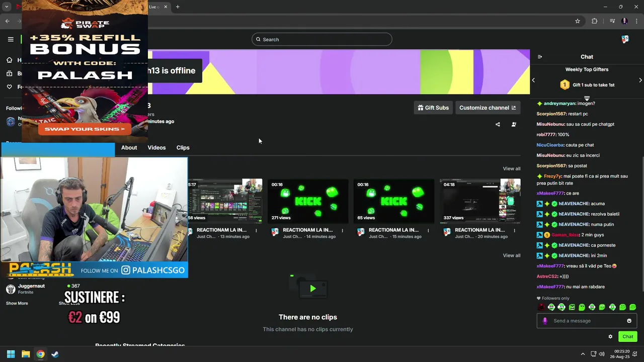The image size is (644, 362).
Task: Click username Gaman_Ibiza in chat
Action: (x=566, y=235)
